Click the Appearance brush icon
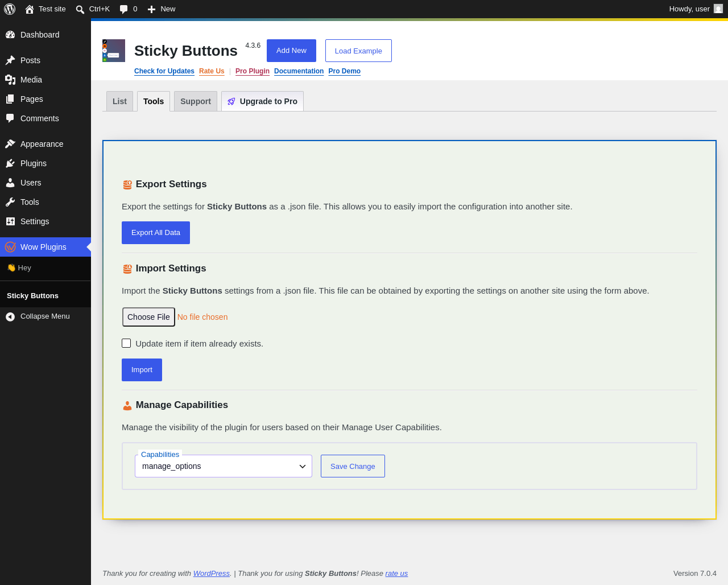Screen dimensions: 728x585 10,144
